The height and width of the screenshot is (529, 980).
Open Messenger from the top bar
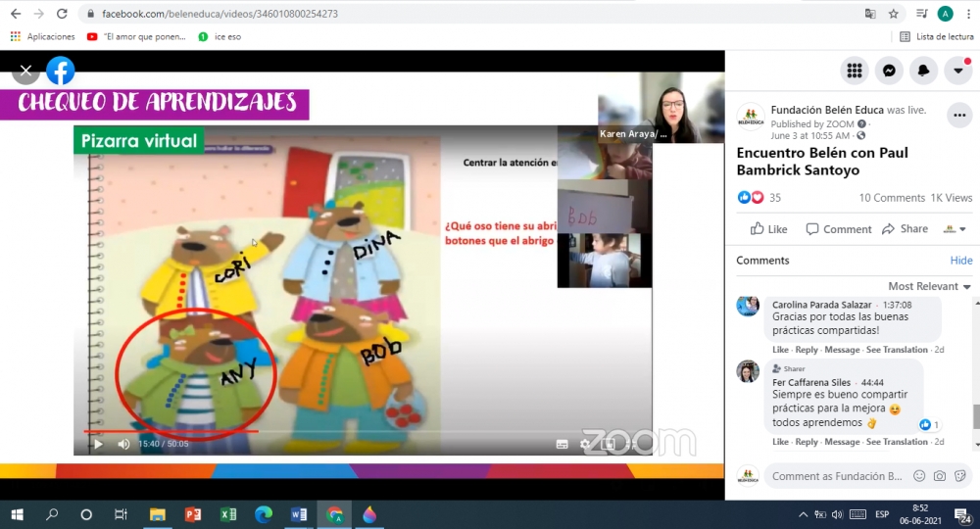coord(889,71)
